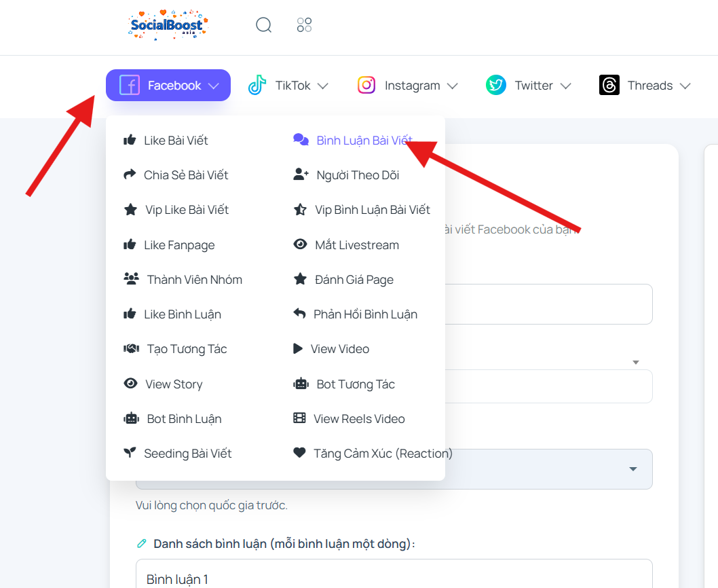718x588 pixels.
Task: Expand the Twitter dropdown chevron
Action: (565, 86)
